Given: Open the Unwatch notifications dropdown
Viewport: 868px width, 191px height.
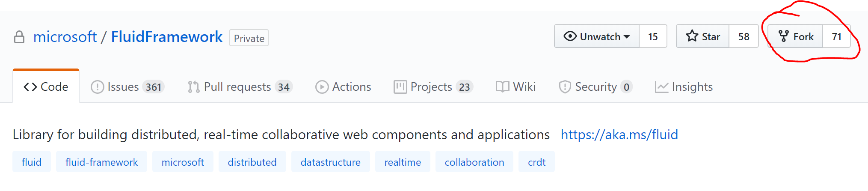Looking at the screenshot, I should pos(597,36).
